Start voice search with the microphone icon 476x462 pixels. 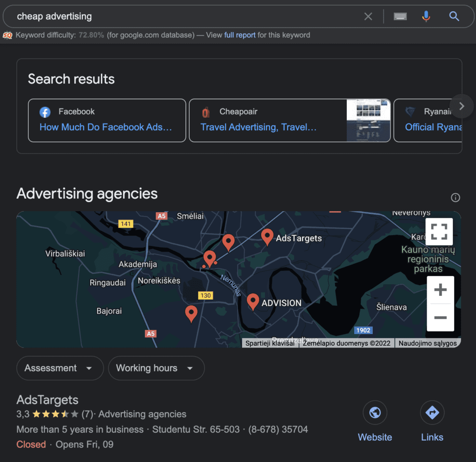click(x=426, y=17)
